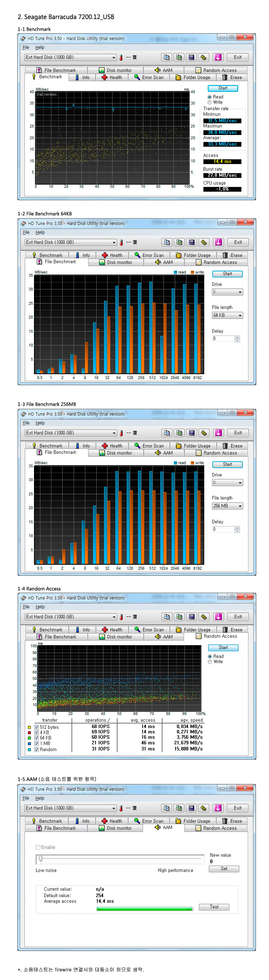The height and width of the screenshot is (980, 269).
Task: Open File length 256 MB dropdown
Action: [x=227, y=506]
